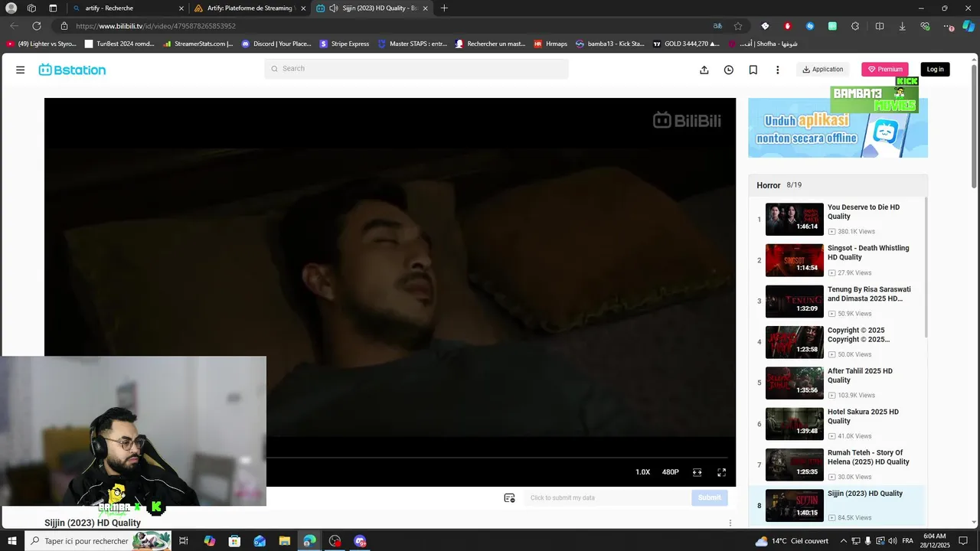This screenshot has width=980, height=551.
Task: Open Discord bookmark in bookmarks bar
Action: pos(276,44)
